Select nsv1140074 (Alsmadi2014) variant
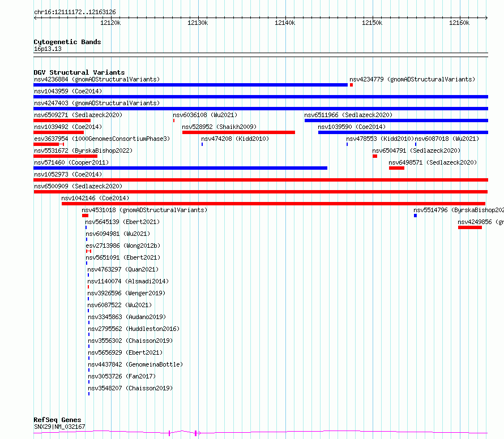Screen dimensions: 504x439 click(128, 281)
